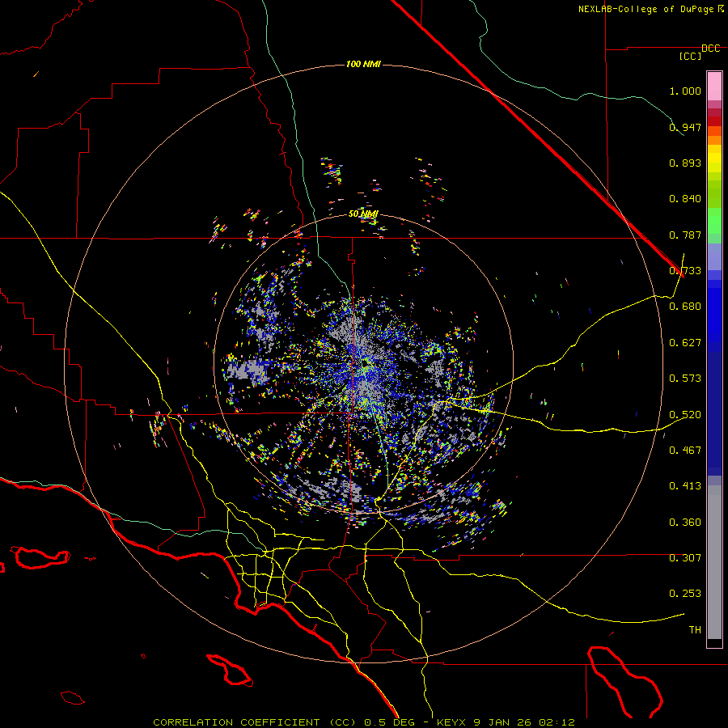Pick the pink segment of the color bar
The width and height of the screenshot is (728, 728).
tap(714, 87)
